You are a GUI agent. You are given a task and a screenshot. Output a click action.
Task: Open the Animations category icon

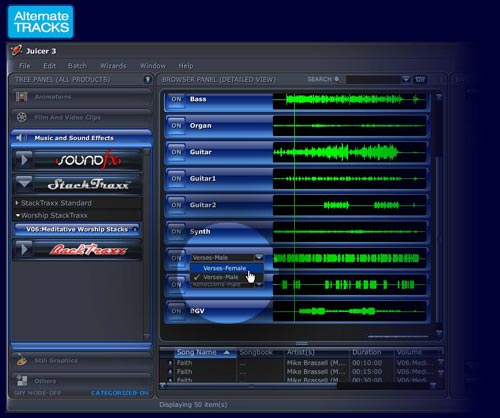coord(21,97)
